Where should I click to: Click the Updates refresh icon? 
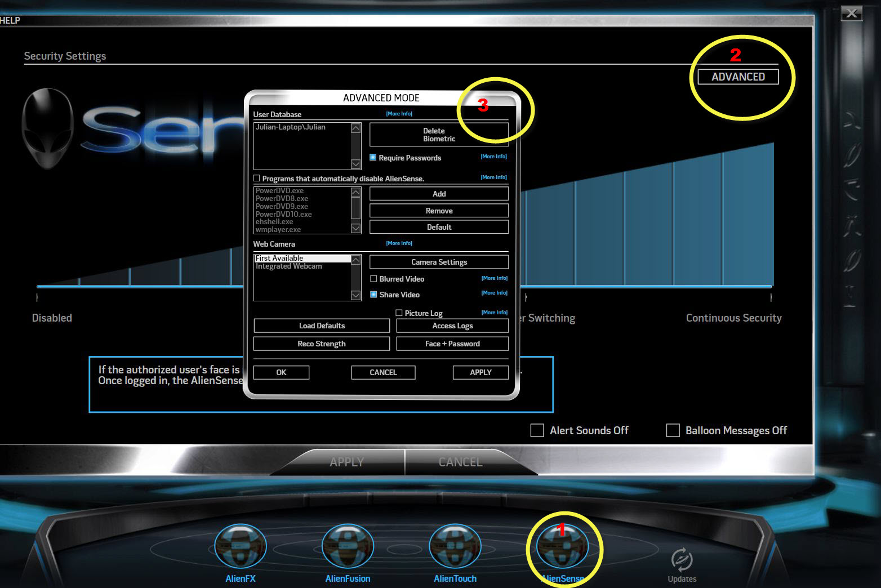coord(682,559)
